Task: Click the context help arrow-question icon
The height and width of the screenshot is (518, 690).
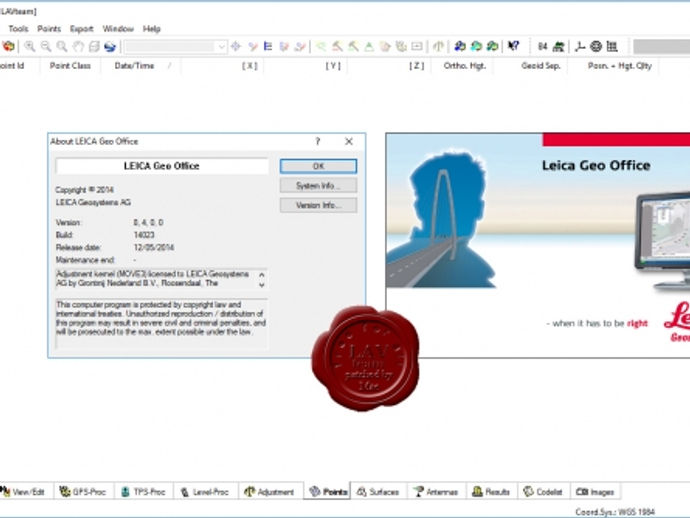Action: (x=513, y=46)
